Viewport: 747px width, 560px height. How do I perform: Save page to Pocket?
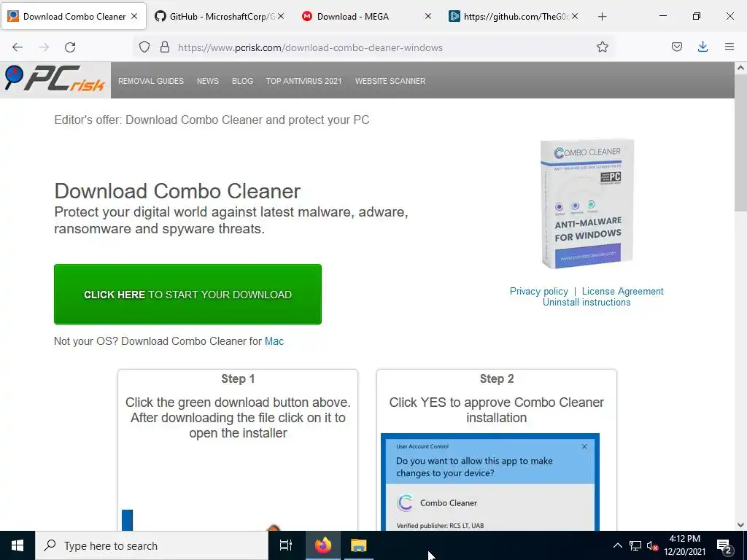[676, 47]
